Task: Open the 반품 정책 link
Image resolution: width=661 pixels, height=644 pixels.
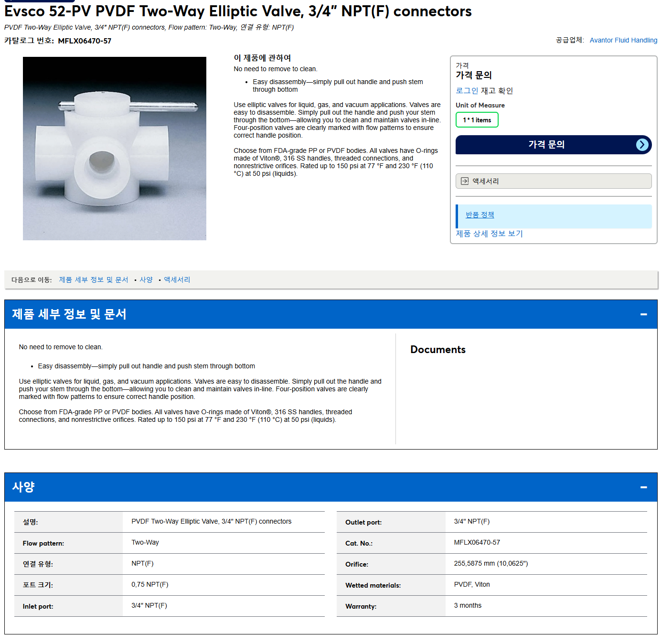Action: pyautogui.click(x=480, y=215)
